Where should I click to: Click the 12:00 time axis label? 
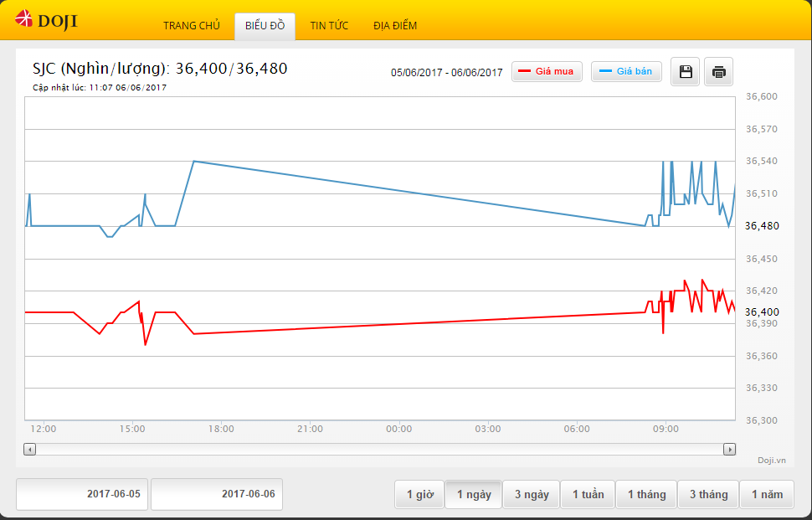44,429
